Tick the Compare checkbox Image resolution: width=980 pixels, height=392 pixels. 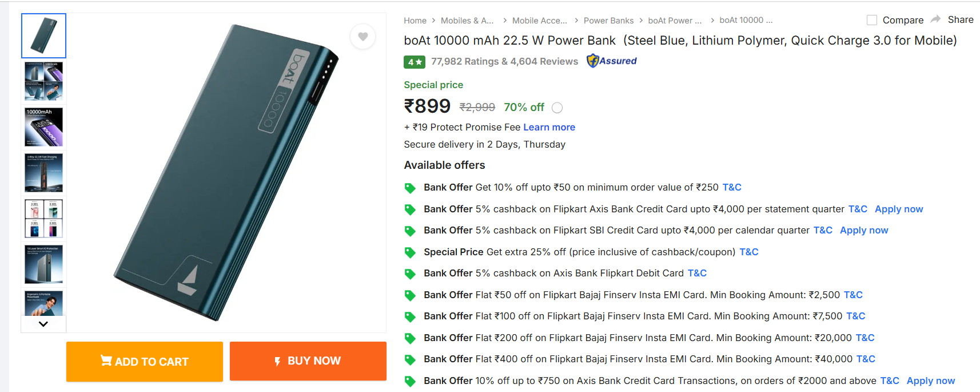pos(872,20)
